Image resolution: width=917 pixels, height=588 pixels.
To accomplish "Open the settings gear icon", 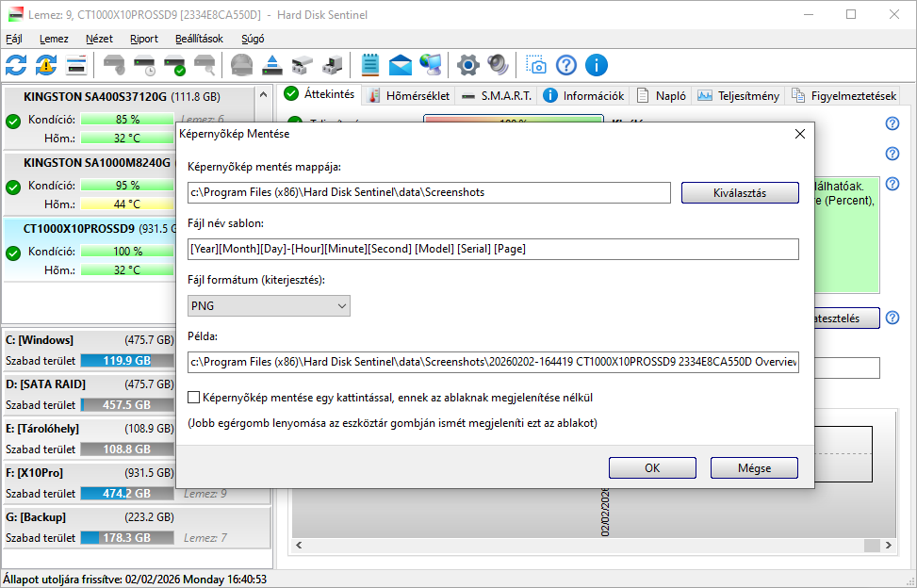I will (467, 65).
